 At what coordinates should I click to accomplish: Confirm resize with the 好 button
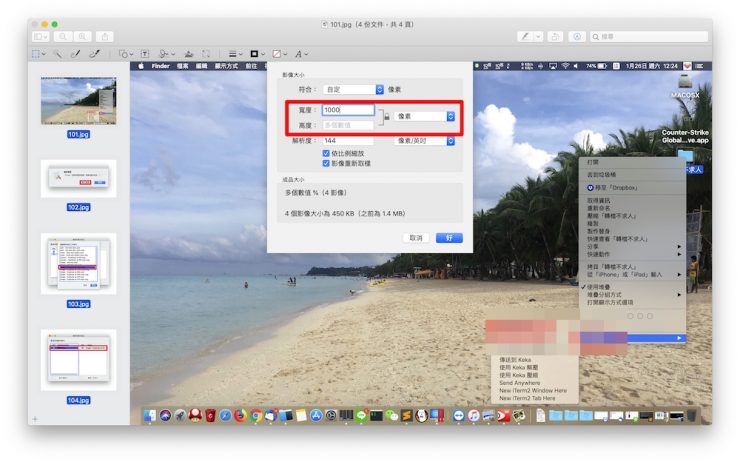(x=449, y=238)
